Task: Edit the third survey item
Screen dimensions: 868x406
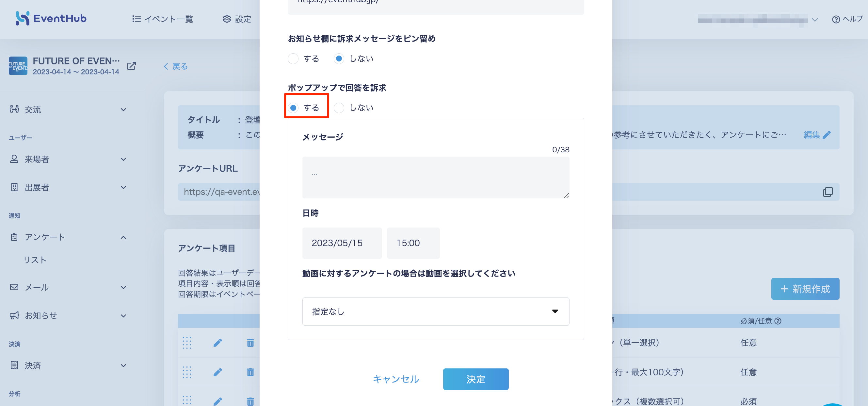Action: click(218, 401)
